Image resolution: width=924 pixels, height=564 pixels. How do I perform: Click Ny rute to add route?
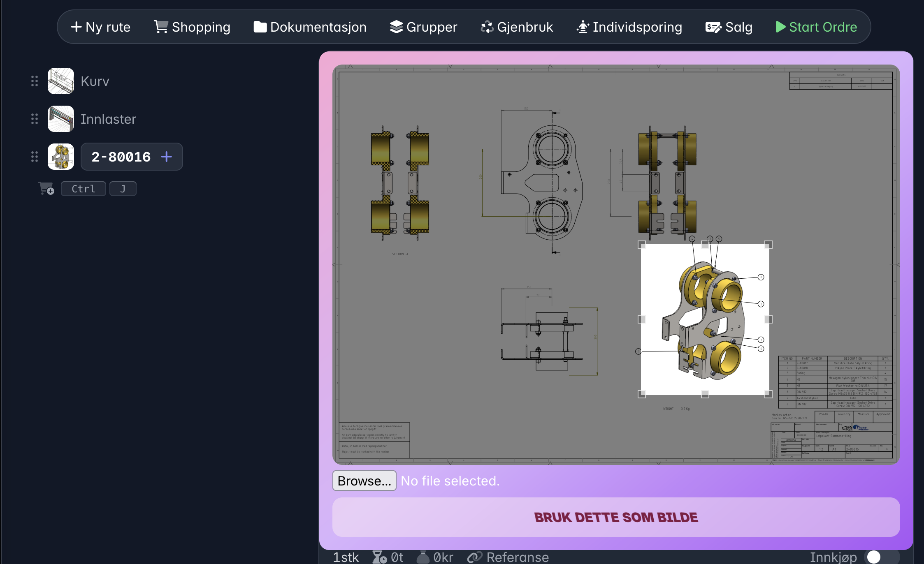click(x=101, y=27)
